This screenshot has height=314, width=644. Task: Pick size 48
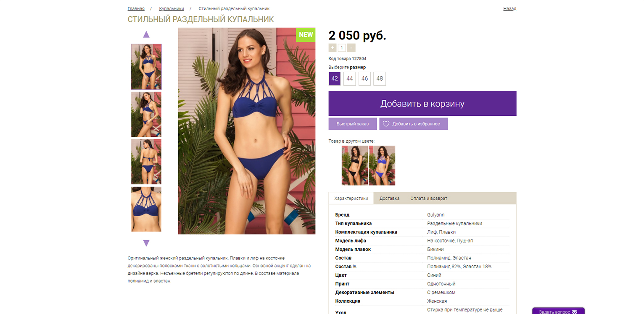[380, 78]
